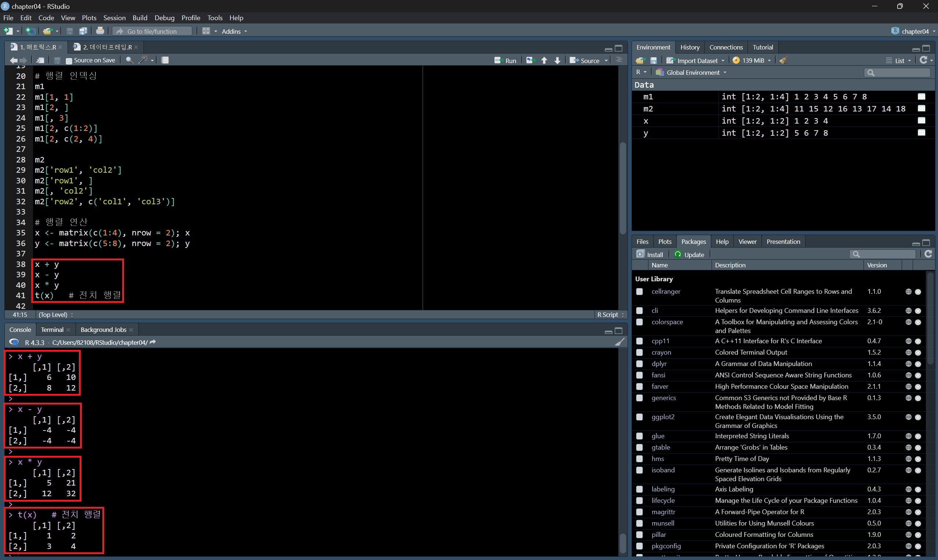
Task: Open the Addins dropdown menu
Action: tap(234, 31)
